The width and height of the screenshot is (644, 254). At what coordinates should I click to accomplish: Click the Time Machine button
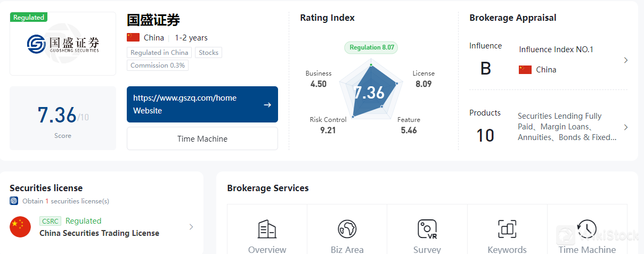pos(202,138)
